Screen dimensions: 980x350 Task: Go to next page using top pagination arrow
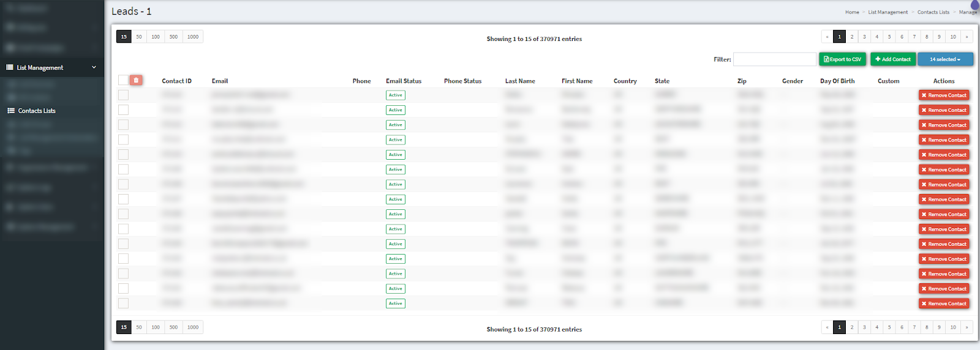[967, 37]
